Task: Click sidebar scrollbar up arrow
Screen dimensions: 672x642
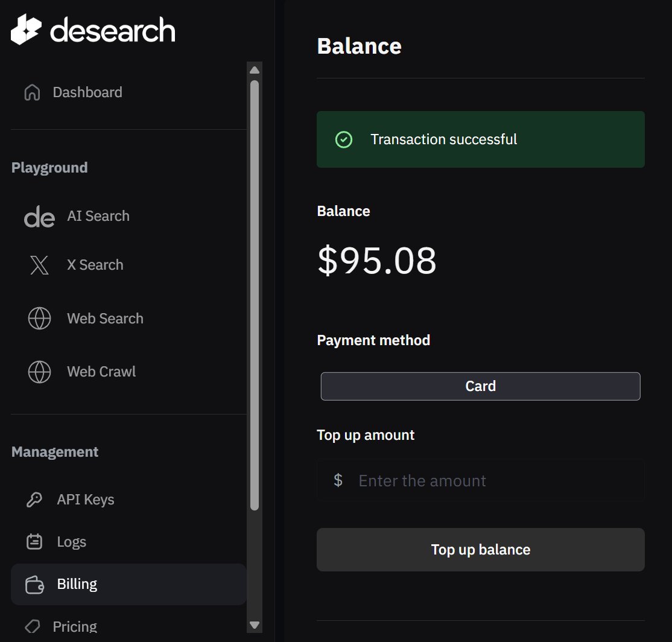Action: pyautogui.click(x=255, y=70)
